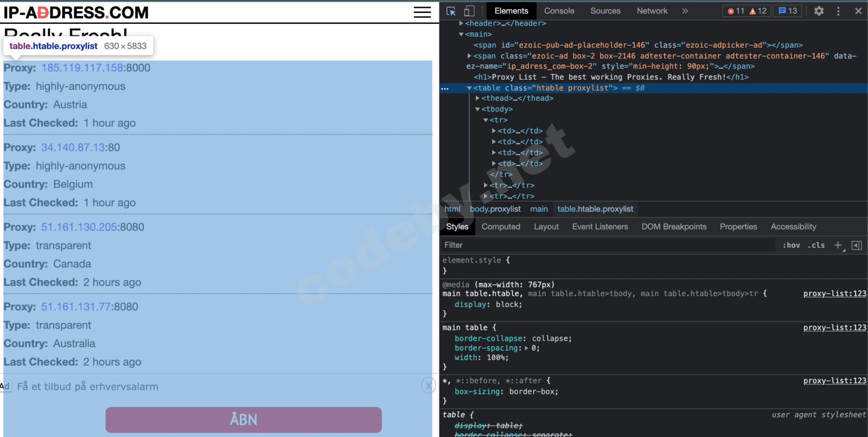Viewport: 868px width, 437px height.
Task: Click the 'Få et tilbud på erhvervsalarm' ad text
Action: tap(88, 387)
